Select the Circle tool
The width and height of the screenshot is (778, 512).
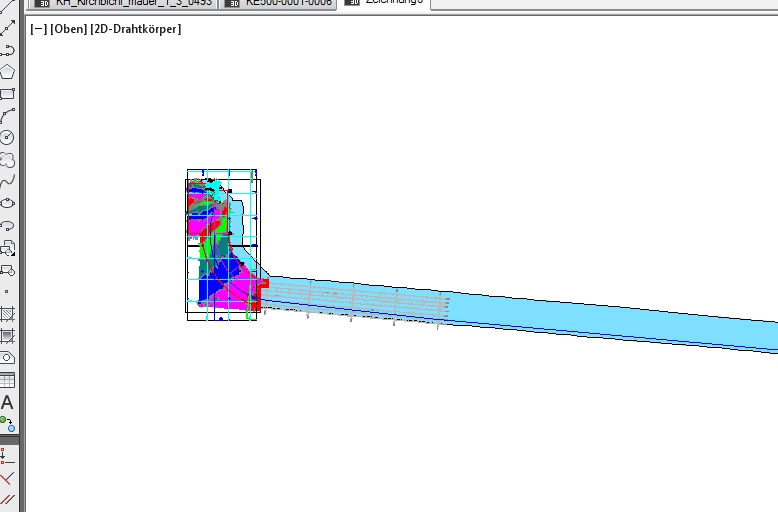7,137
